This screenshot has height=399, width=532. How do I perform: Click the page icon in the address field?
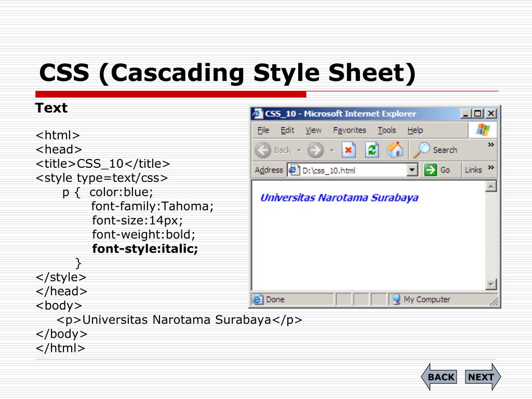tap(294, 170)
